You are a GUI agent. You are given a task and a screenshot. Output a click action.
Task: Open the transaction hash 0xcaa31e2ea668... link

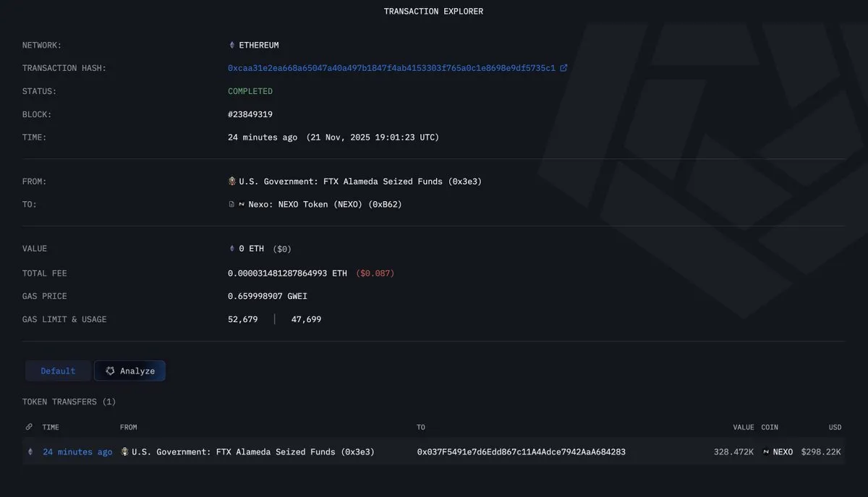(x=391, y=68)
